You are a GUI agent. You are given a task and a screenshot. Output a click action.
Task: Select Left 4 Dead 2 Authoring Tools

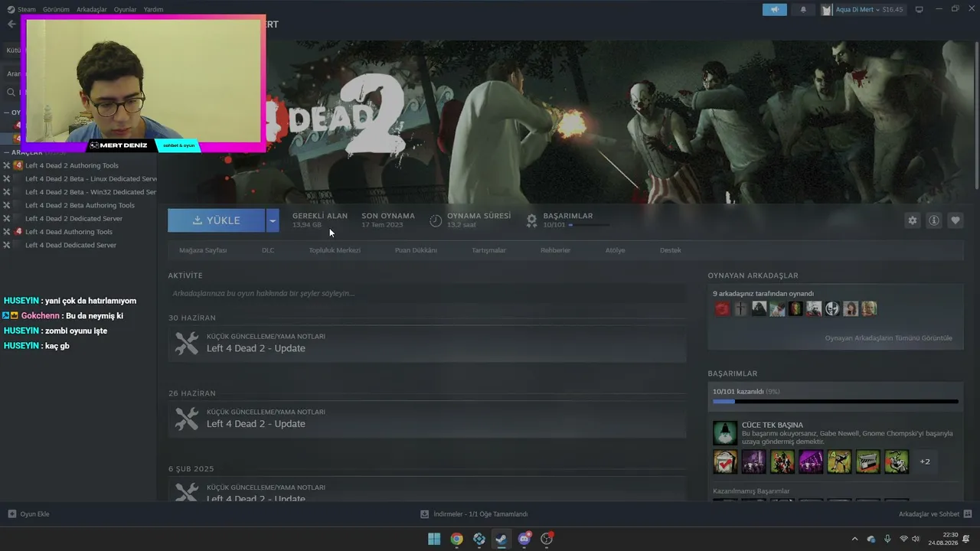(72, 165)
